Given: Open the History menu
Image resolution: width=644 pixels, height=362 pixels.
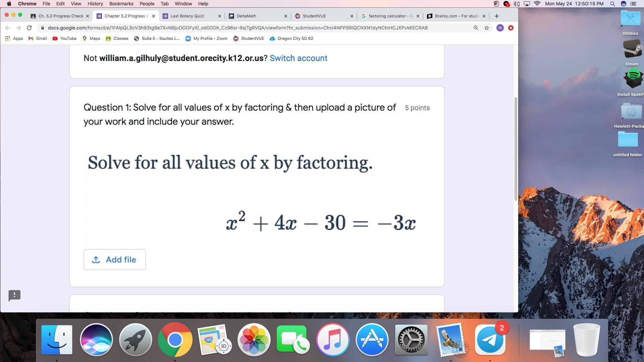Looking at the screenshot, I should tap(95, 4).
